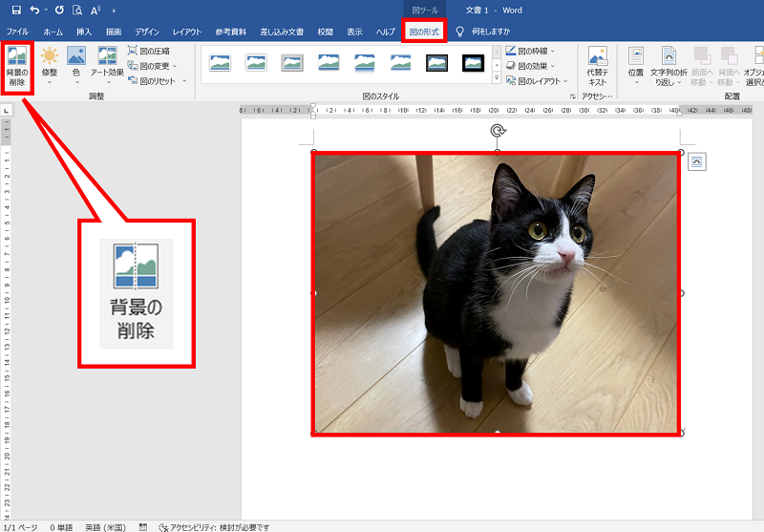Open the アート効果 artistic effects gallery
The height and width of the screenshot is (532, 764).
click(x=107, y=66)
